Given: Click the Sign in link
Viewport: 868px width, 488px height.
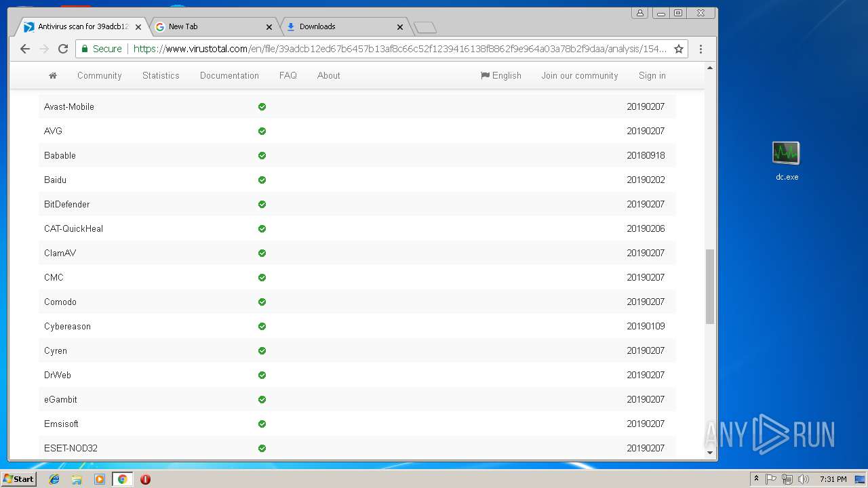Looking at the screenshot, I should pos(652,75).
